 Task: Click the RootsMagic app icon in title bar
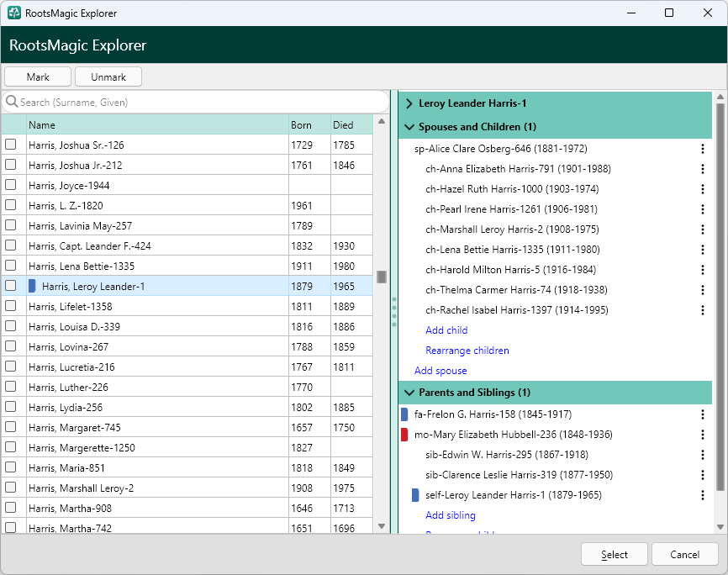tap(14, 13)
